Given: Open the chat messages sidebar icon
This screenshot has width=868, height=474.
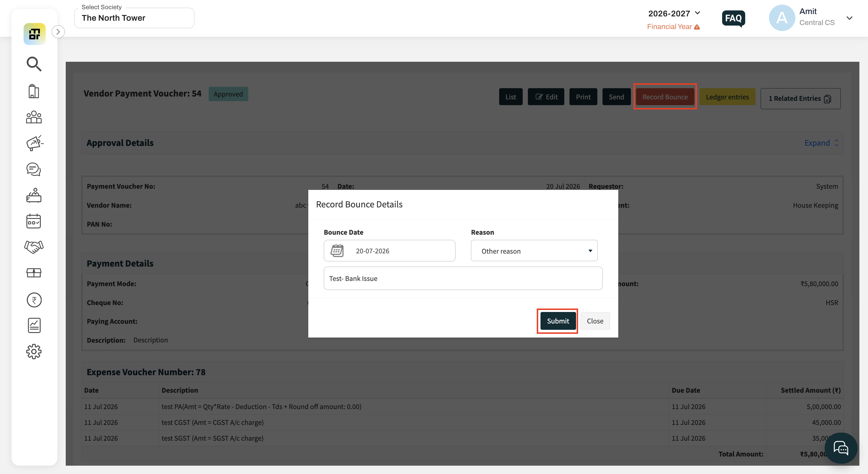Looking at the screenshot, I should coord(34,169).
